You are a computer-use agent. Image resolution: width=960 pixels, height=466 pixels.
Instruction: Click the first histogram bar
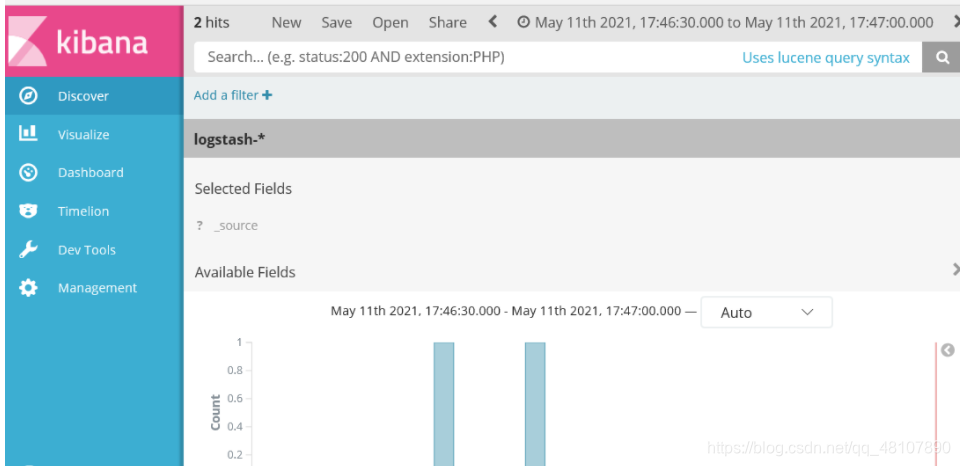(444, 404)
